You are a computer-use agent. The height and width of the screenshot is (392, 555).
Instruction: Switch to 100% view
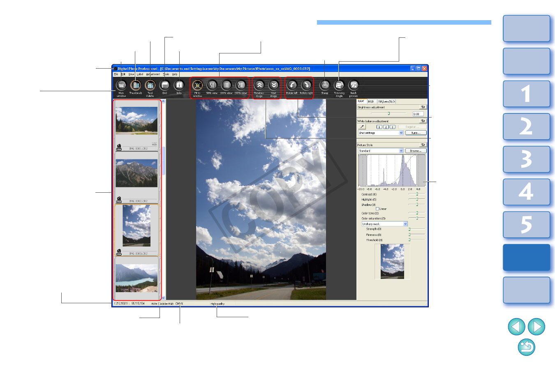(227, 85)
